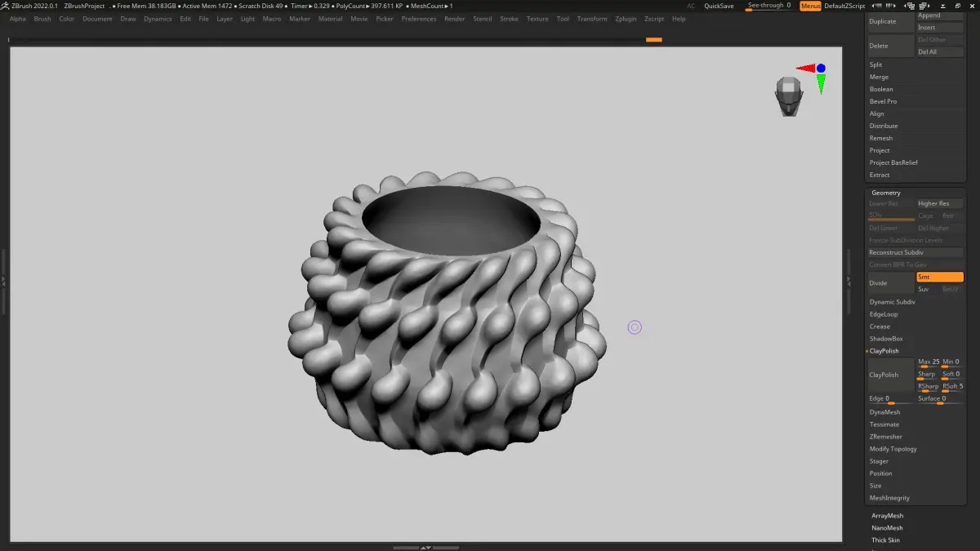The width and height of the screenshot is (980, 551).
Task: Expand the Crease section
Action: coord(880,327)
